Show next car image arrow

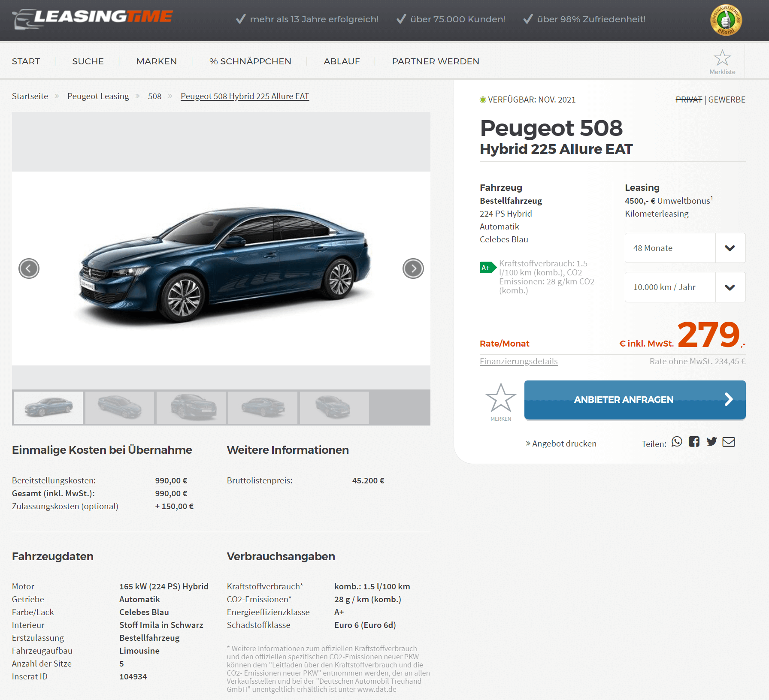point(413,269)
